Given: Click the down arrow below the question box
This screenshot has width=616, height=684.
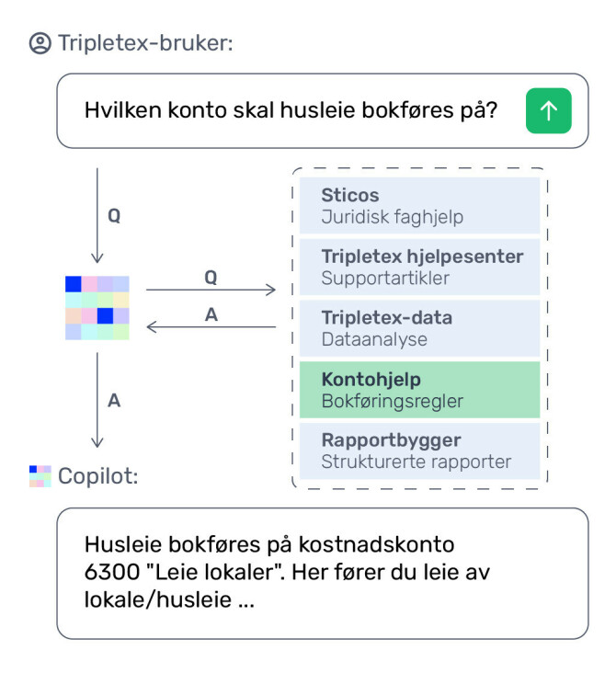Looking at the screenshot, I should (x=97, y=215).
